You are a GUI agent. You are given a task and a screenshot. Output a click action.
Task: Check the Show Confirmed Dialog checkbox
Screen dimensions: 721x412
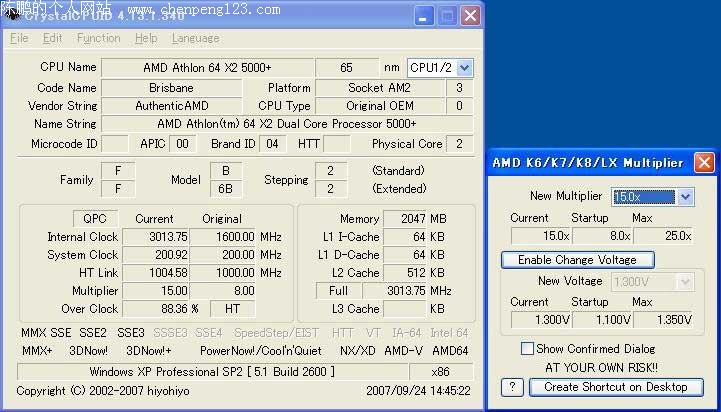point(527,349)
